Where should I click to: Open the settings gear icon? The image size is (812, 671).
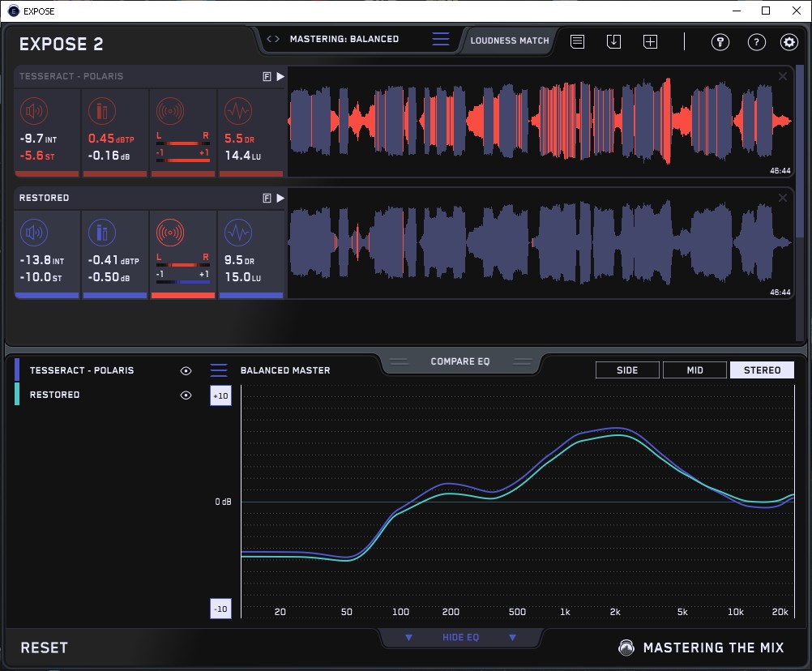(x=788, y=42)
